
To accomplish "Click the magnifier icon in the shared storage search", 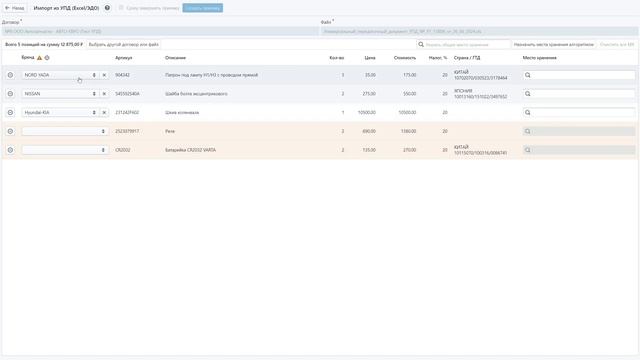I will tap(421, 44).
